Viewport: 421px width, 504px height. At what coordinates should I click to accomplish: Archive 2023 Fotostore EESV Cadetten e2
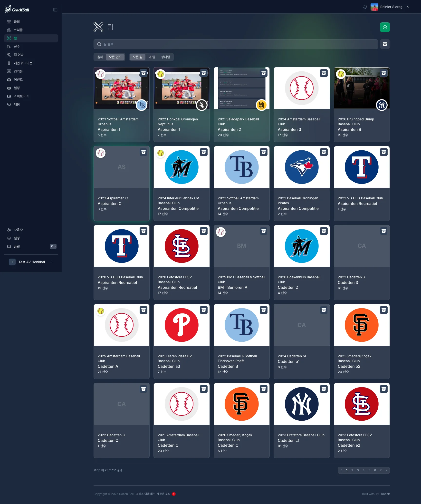click(x=384, y=389)
